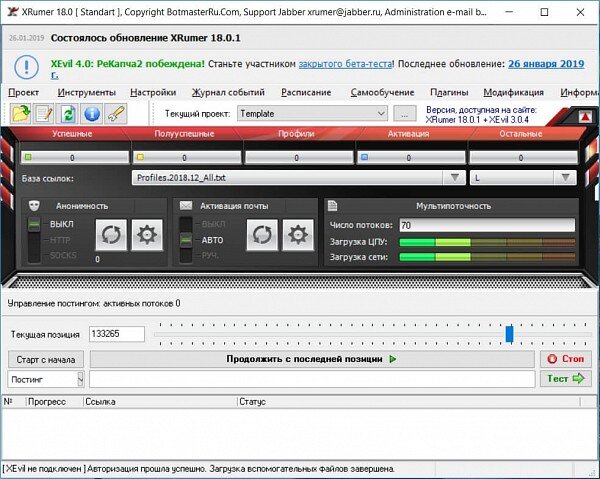Open the Журнал событий menu
This screenshot has height=479, width=600.
point(228,92)
